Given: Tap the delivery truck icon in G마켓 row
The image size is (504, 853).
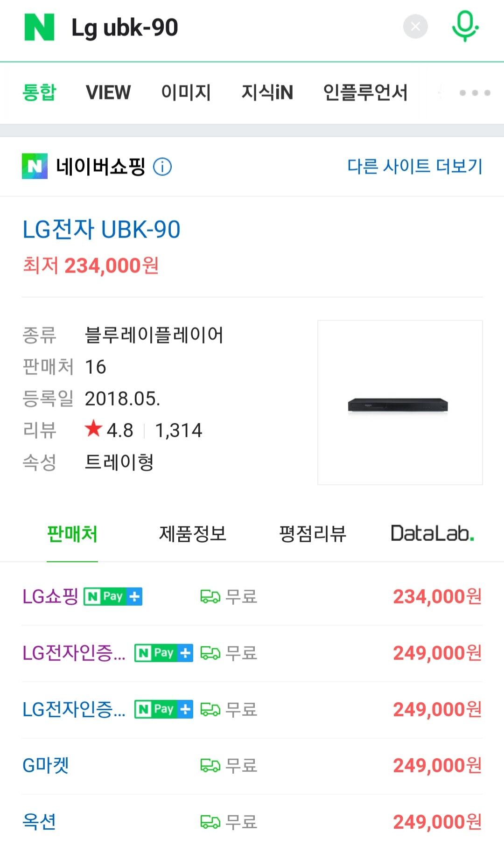Looking at the screenshot, I should (210, 766).
